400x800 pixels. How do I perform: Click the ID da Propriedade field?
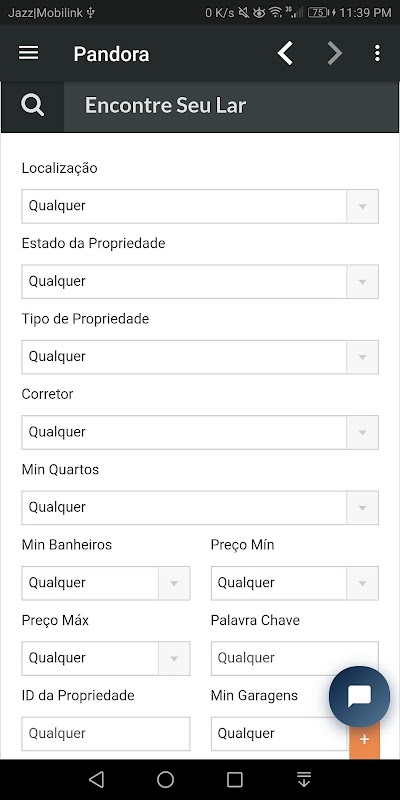[106, 734]
